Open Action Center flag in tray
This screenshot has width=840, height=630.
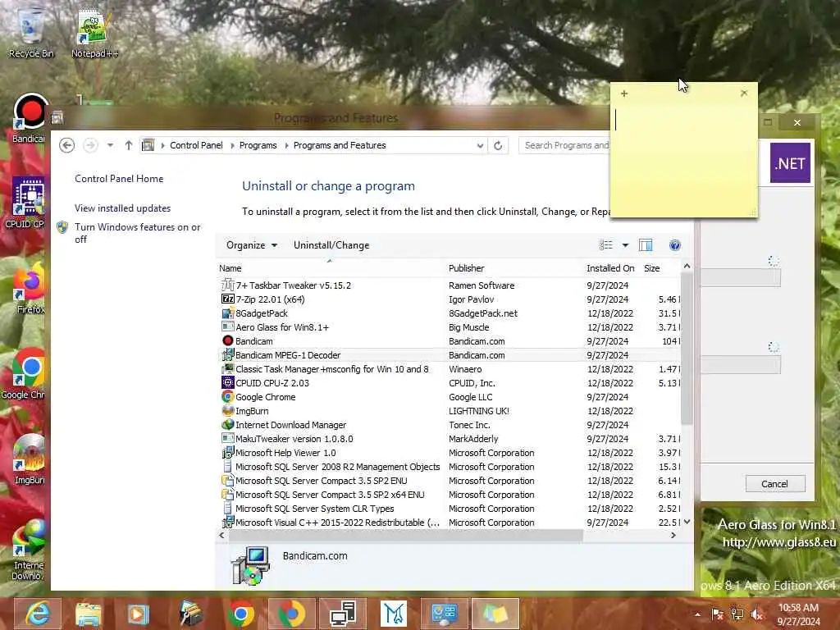(717, 614)
